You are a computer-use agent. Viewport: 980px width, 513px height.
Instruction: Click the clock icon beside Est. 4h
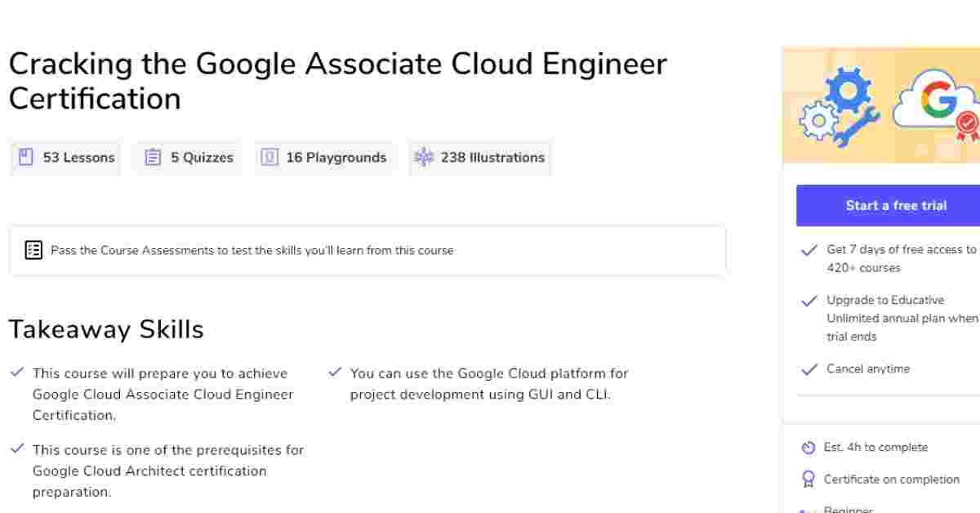point(808,448)
